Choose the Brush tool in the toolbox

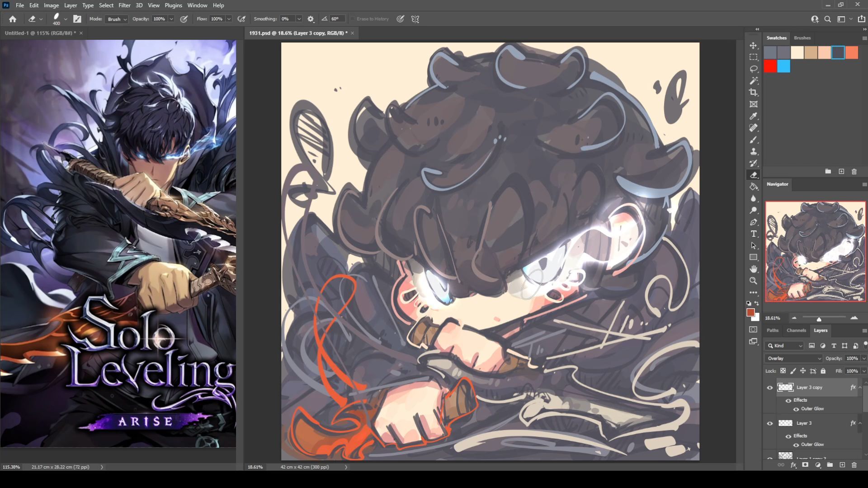click(x=753, y=140)
